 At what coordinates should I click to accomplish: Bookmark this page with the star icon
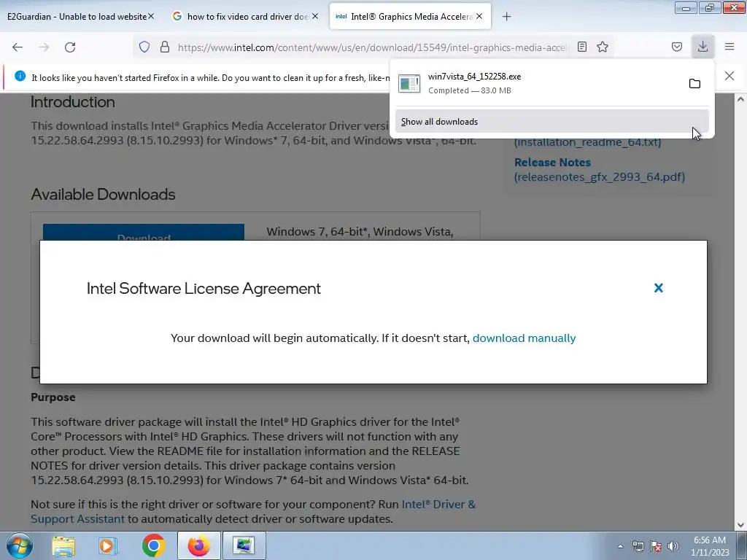click(603, 47)
